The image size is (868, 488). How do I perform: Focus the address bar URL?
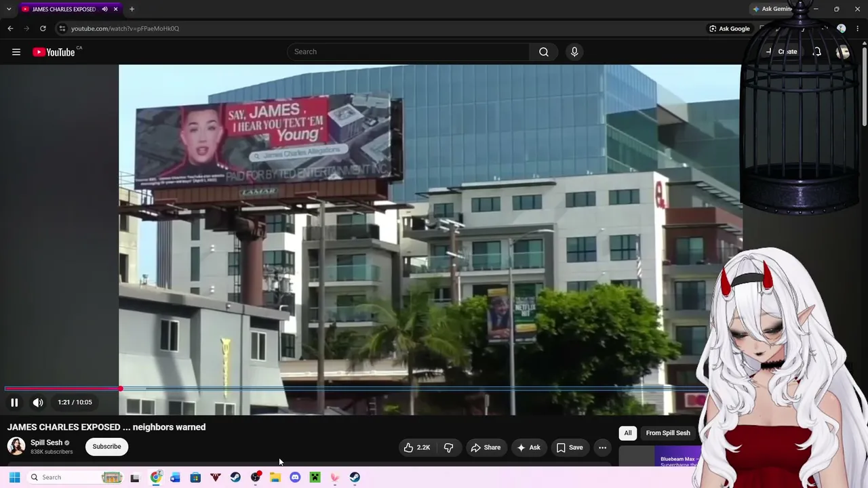tap(125, 28)
